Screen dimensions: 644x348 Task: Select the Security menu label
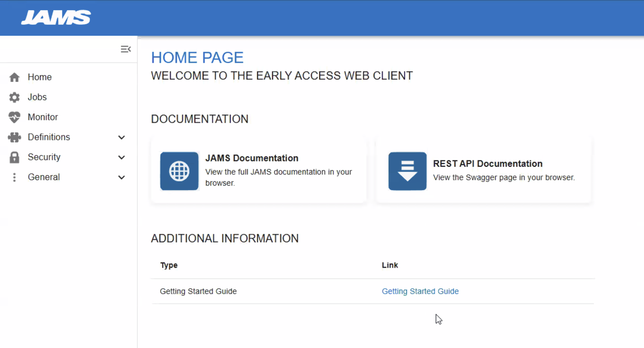click(44, 157)
